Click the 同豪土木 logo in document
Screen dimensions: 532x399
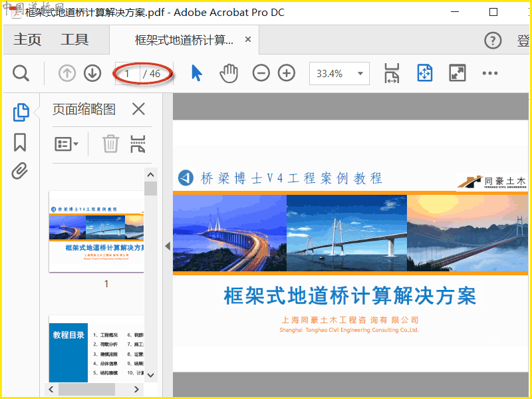point(491,182)
